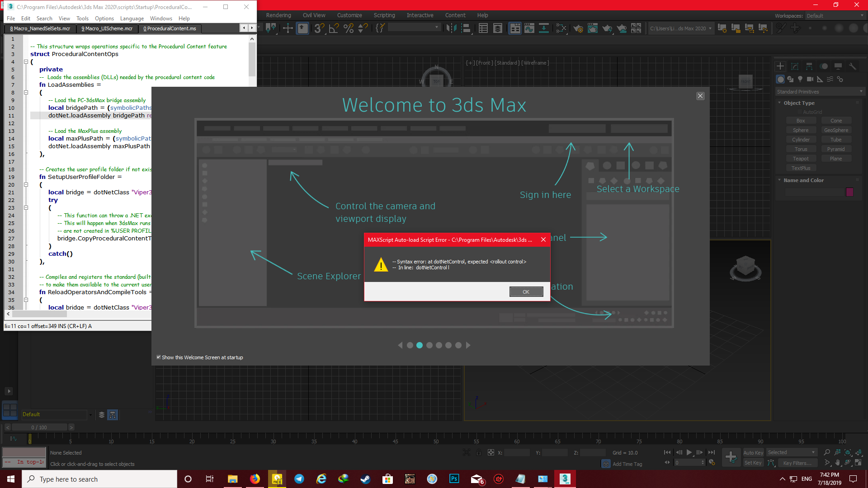Viewport: 868px width, 488px height.
Task: Click the Mirror tool in the main toolbar
Action: 451,28
